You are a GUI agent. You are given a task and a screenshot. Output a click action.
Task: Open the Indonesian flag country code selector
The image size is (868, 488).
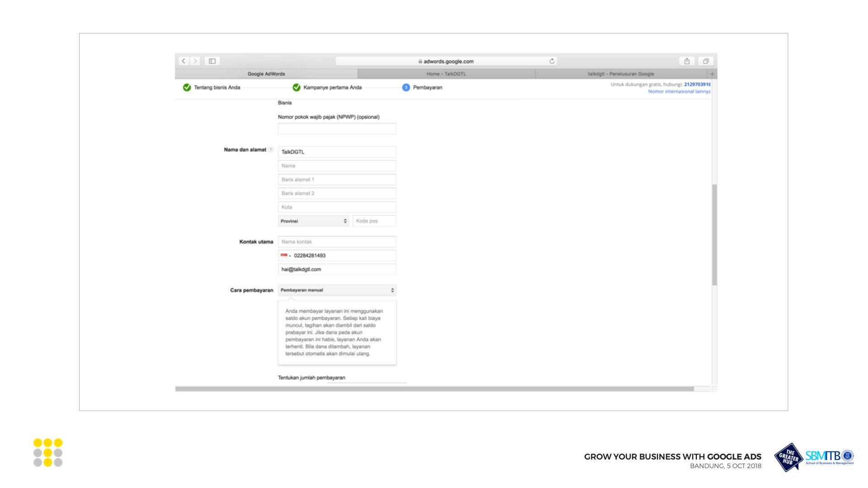(x=285, y=256)
